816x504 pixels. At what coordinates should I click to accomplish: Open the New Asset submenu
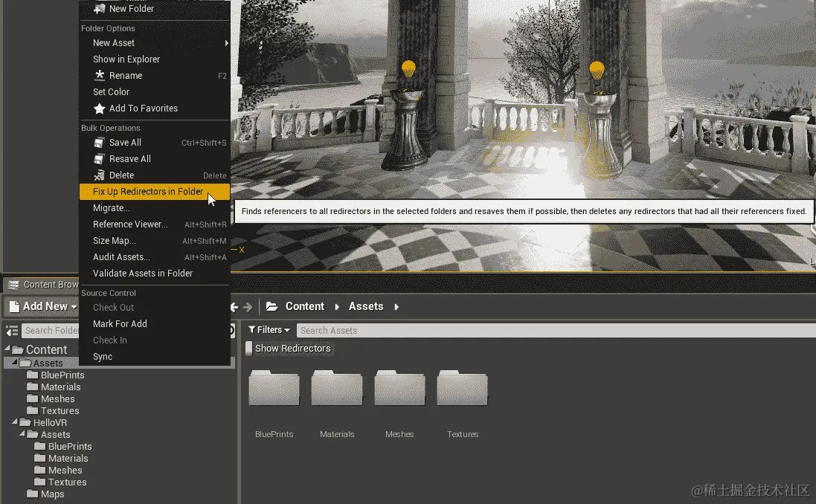point(155,43)
